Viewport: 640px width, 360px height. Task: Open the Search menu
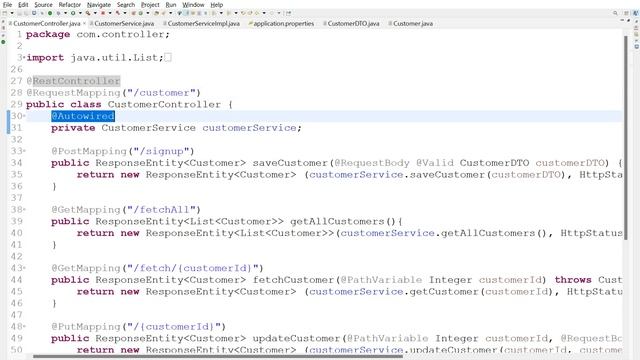[126, 5]
